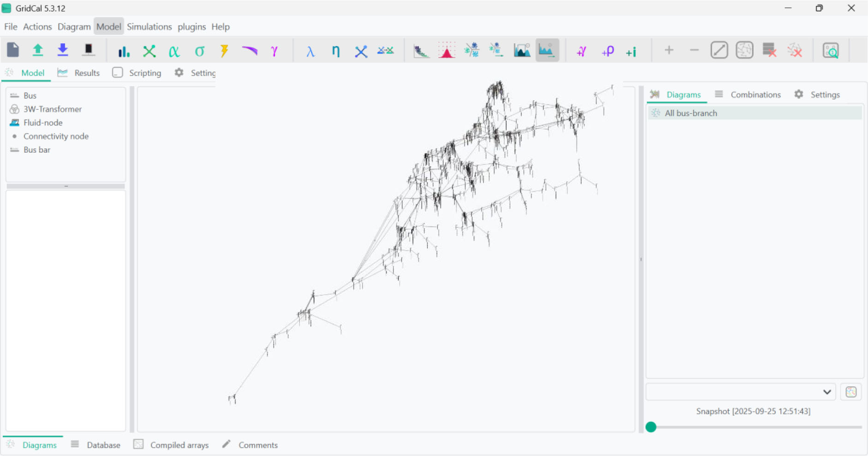Click the magnifier search icon in toolbar

(831, 50)
